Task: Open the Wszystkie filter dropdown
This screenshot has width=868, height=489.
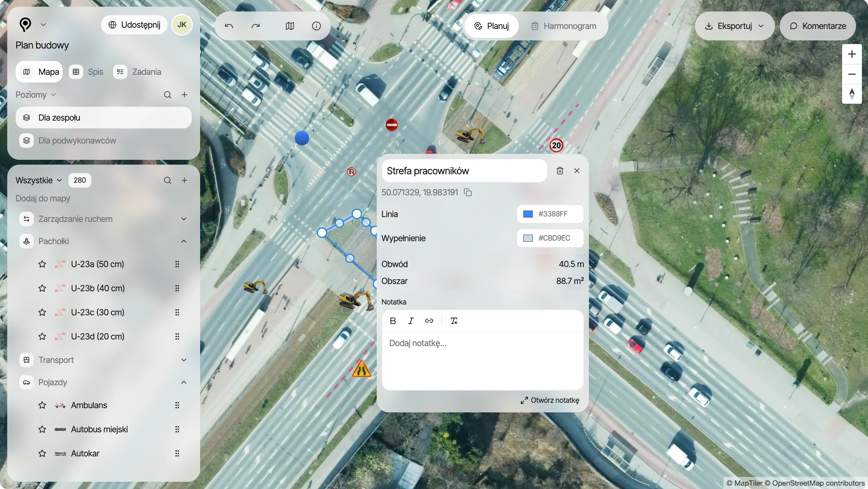Action: tap(39, 180)
